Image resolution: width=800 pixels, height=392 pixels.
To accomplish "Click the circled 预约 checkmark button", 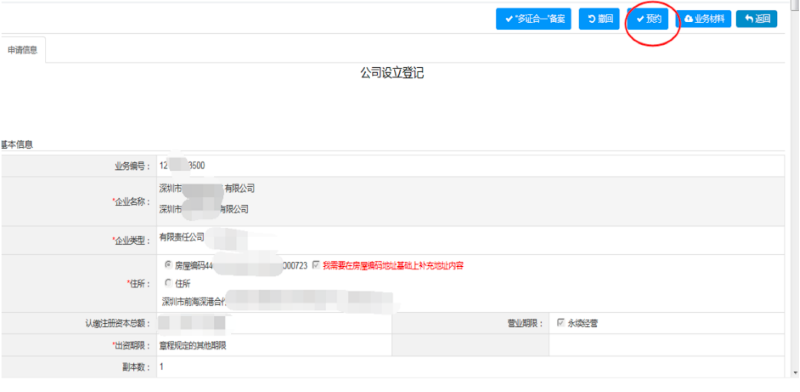I will tap(647, 19).
